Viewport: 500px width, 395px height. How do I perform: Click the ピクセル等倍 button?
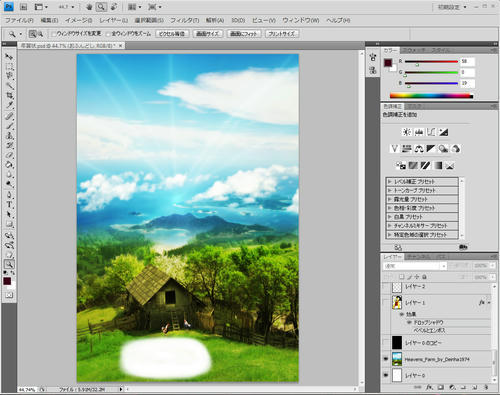point(172,34)
